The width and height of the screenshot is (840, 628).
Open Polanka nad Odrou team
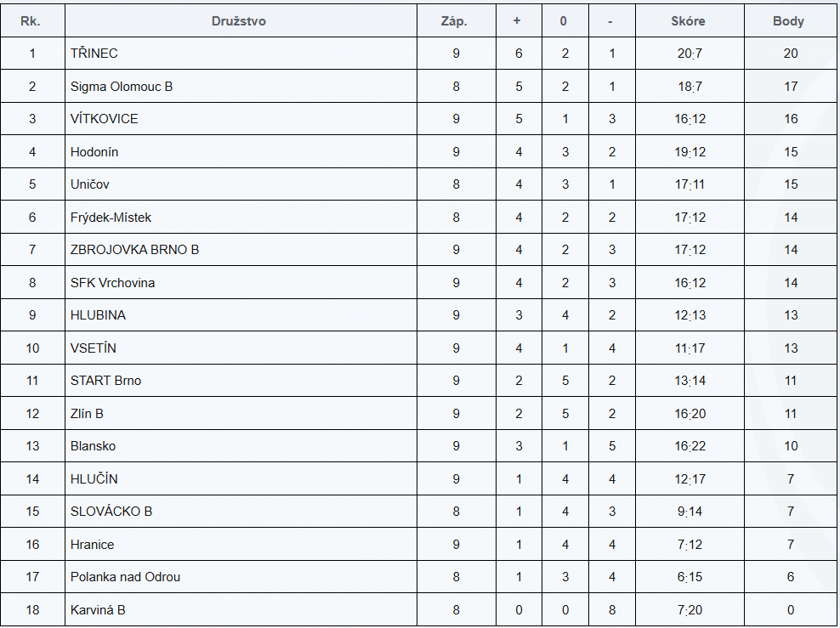tap(126, 577)
